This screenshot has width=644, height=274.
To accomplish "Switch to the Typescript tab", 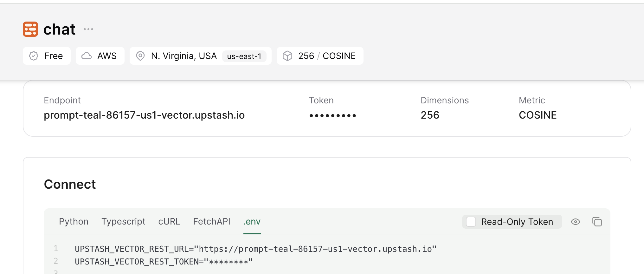I will pyautogui.click(x=123, y=221).
